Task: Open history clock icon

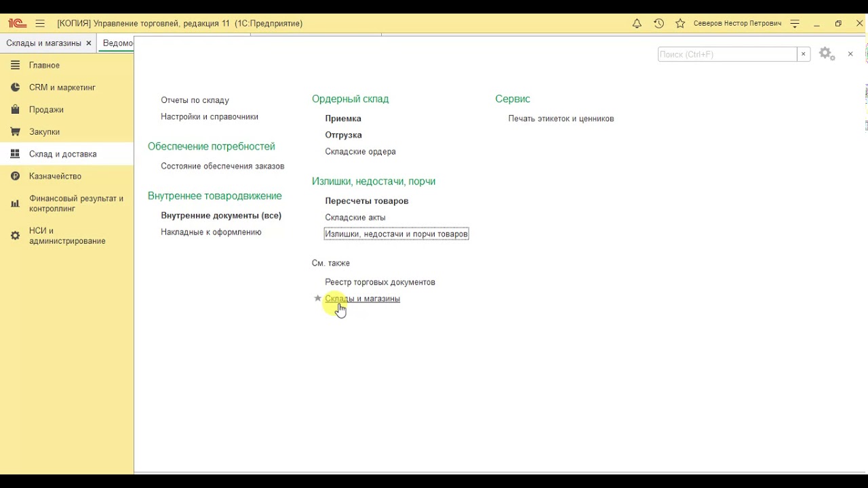Action: [x=658, y=23]
